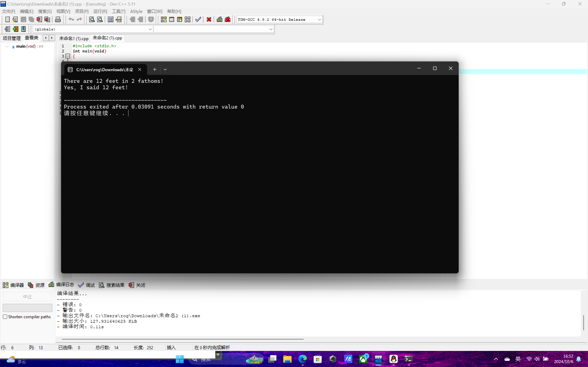This screenshot has width=588, height=367.
Task: Open Microsoft Edge from taskbar
Action: (303, 359)
